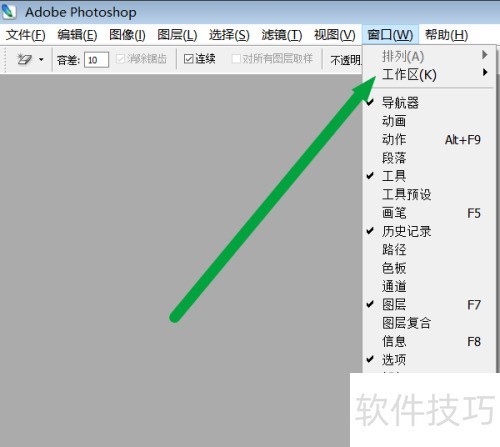Show the 通道 panel
500x447 pixels.
pyautogui.click(x=428, y=286)
